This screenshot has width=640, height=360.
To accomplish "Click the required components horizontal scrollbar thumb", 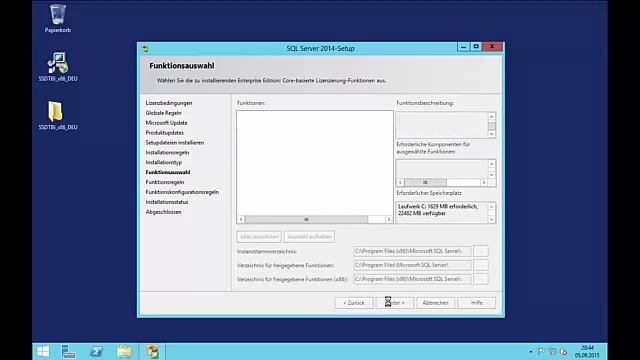I will coord(425,182).
